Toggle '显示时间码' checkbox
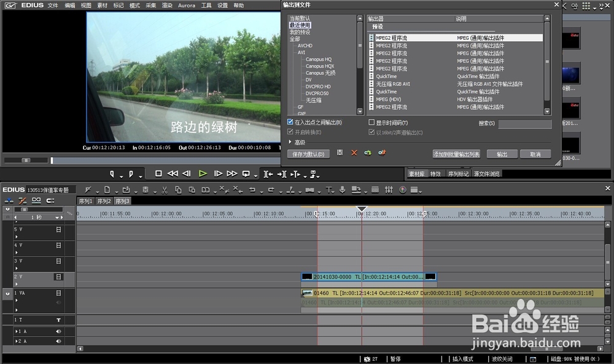614x364 pixels. tap(371, 122)
